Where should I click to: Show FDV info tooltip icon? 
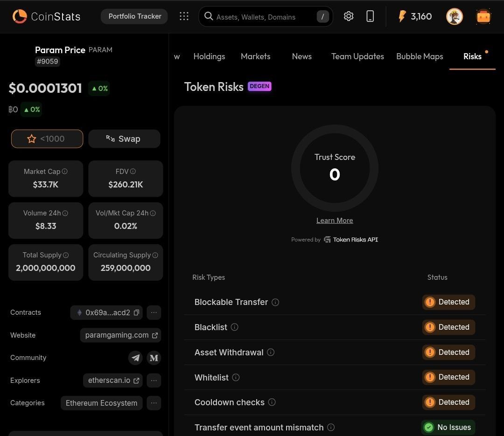point(133,171)
